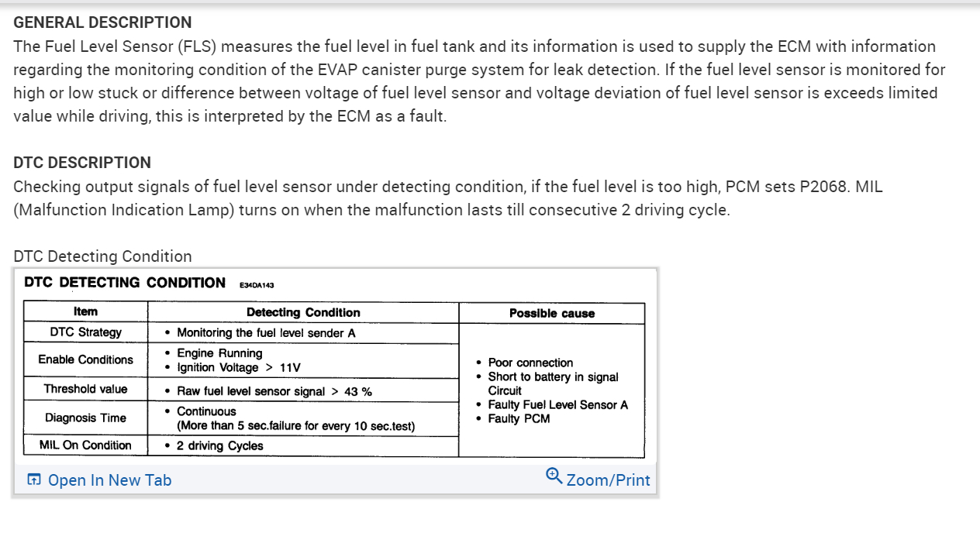Click the Diagnosis Time row label
Viewport: 980px width, 550px height.
tap(85, 418)
